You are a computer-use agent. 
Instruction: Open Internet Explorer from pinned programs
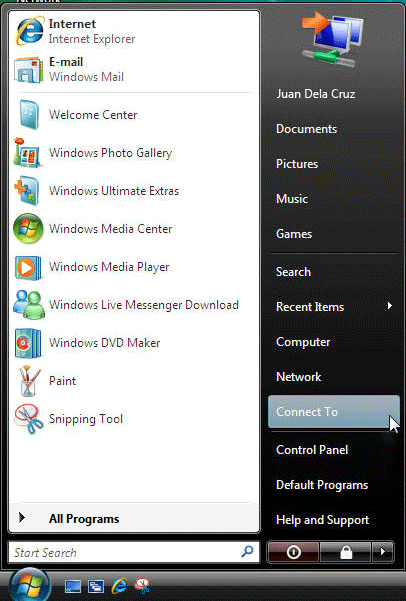click(x=133, y=31)
